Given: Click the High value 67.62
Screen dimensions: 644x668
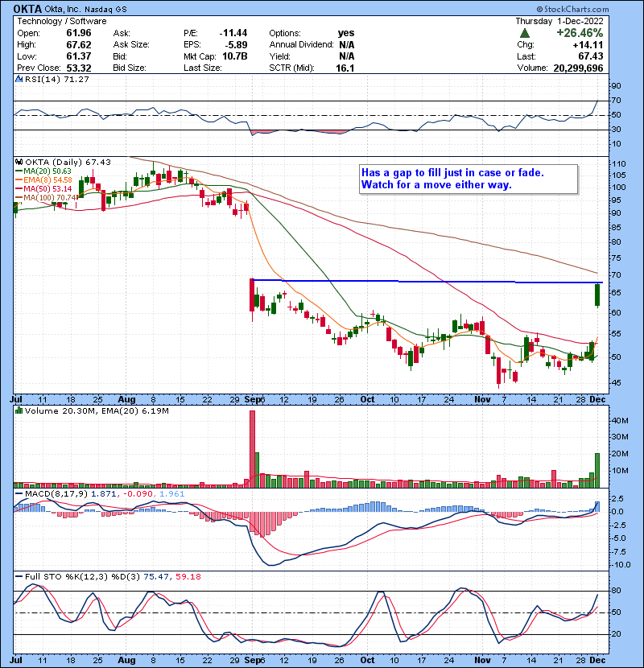Looking at the screenshot, I should click(79, 45).
